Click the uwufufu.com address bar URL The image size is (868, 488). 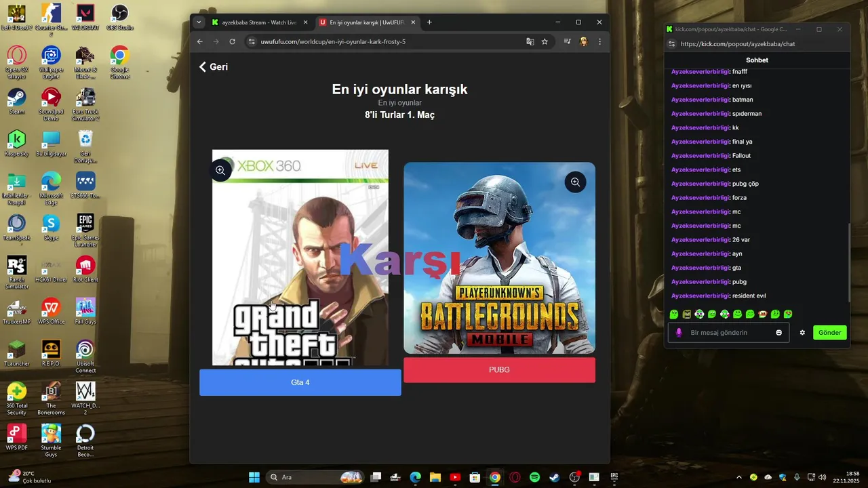click(333, 41)
